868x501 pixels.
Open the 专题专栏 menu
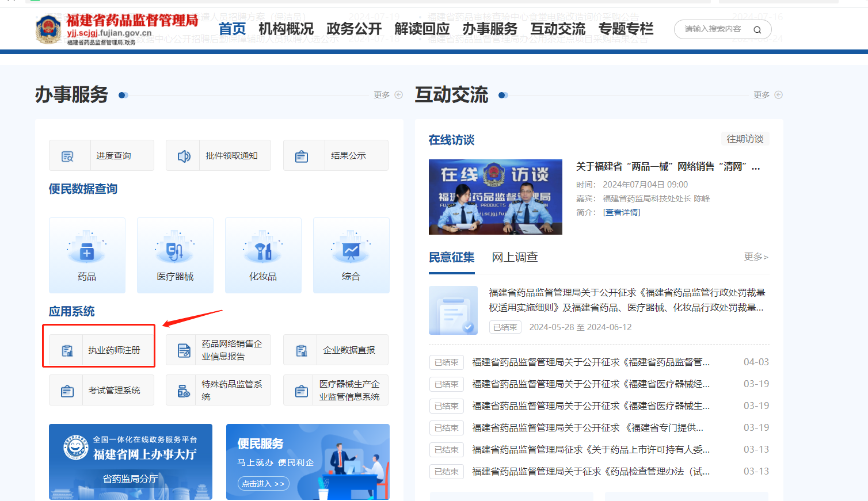pos(626,29)
